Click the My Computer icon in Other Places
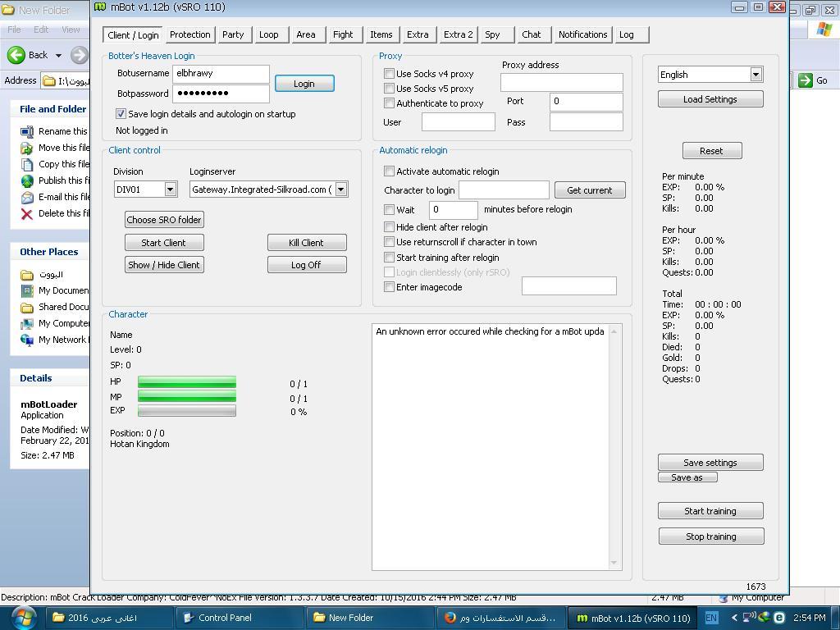This screenshot has height=630, width=840. pos(27,324)
